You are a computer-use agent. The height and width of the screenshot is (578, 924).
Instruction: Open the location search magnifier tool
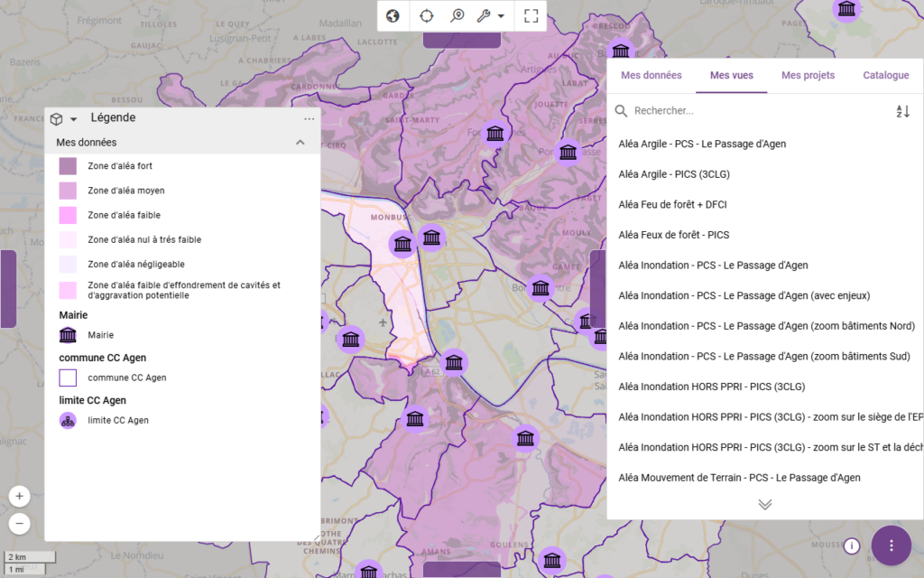457,16
